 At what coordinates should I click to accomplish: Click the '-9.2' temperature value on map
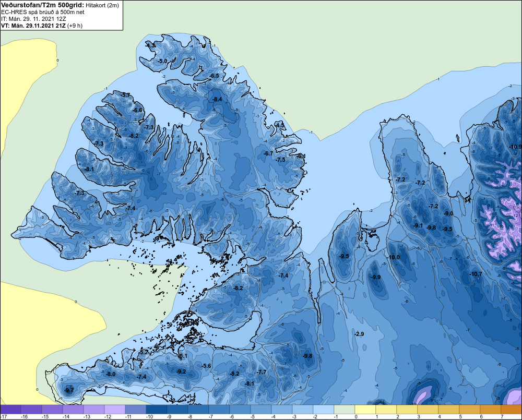(x=182, y=371)
